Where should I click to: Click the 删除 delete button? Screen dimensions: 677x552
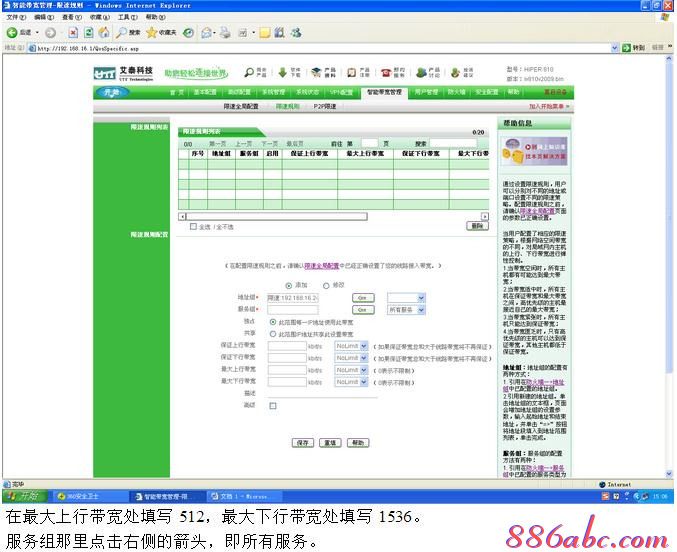477,226
